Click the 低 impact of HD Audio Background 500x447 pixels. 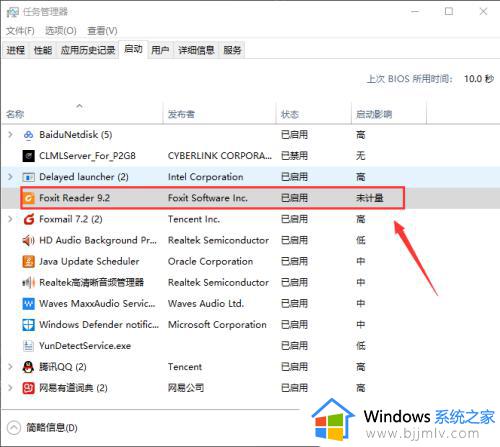pos(361,240)
